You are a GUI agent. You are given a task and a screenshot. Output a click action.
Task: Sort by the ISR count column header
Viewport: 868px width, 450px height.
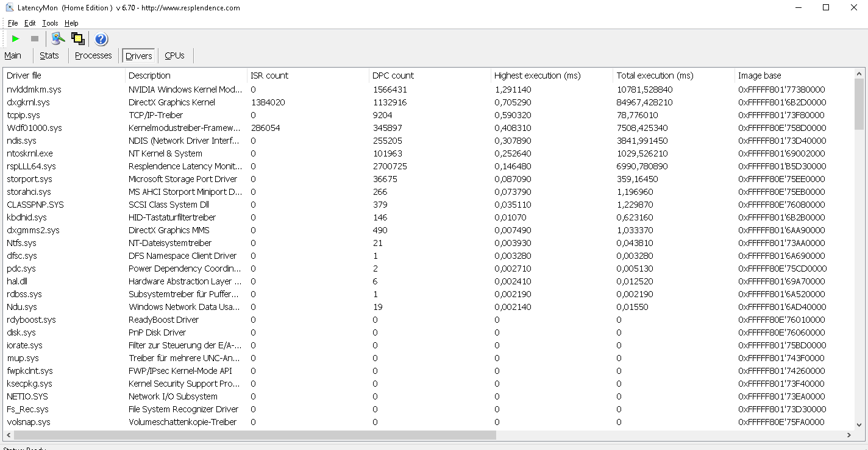click(308, 76)
